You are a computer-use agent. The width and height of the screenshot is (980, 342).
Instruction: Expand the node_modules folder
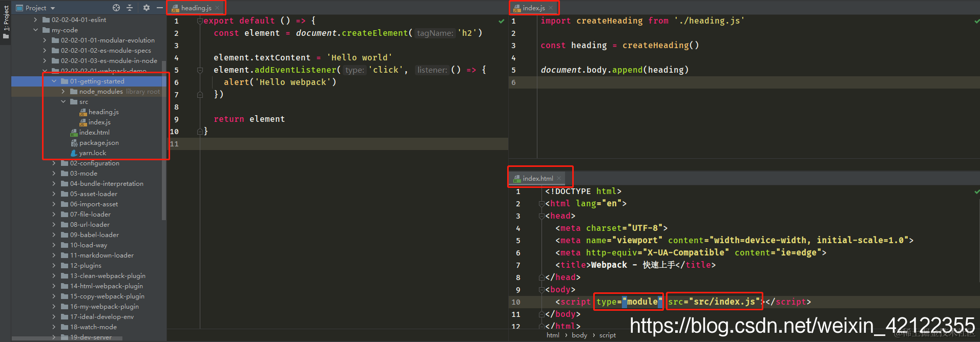[x=63, y=91]
